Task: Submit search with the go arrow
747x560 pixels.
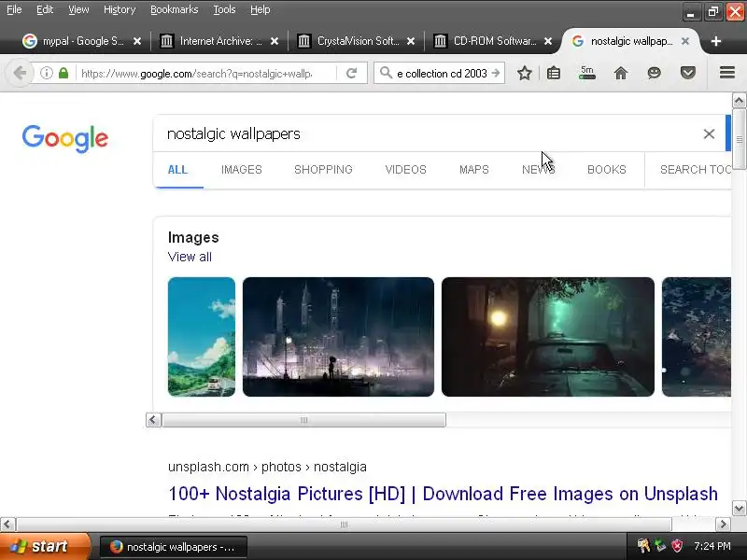Action: click(496, 74)
